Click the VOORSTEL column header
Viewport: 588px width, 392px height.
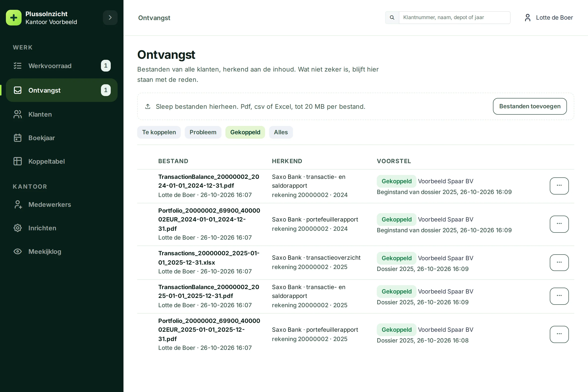click(394, 161)
